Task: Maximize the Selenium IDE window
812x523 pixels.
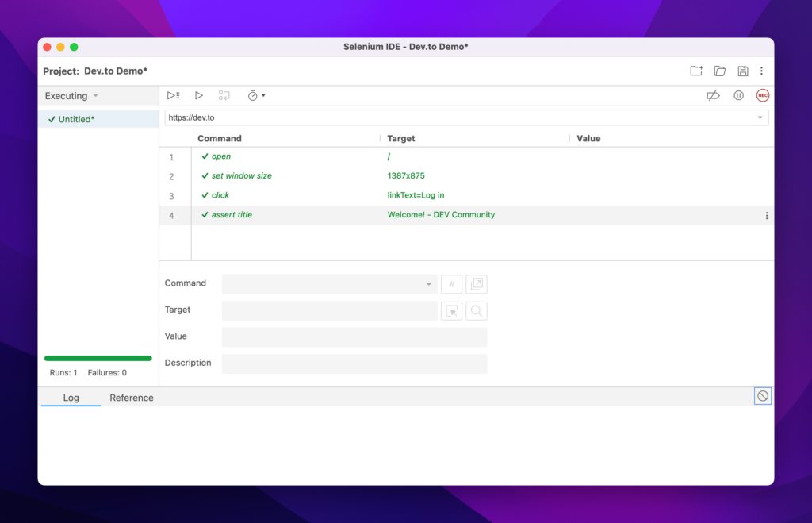Action: tap(74, 47)
